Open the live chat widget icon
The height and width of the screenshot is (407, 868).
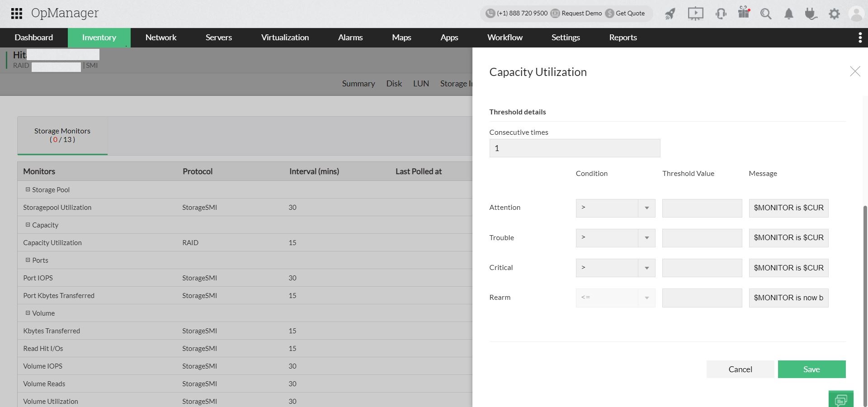[841, 399]
